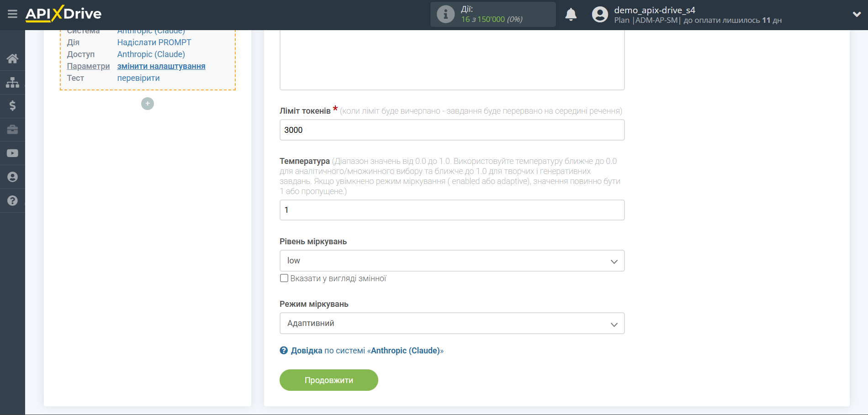The image size is (868, 415).
Task: Click the home icon in sidebar
Action: tap(12, 58)
